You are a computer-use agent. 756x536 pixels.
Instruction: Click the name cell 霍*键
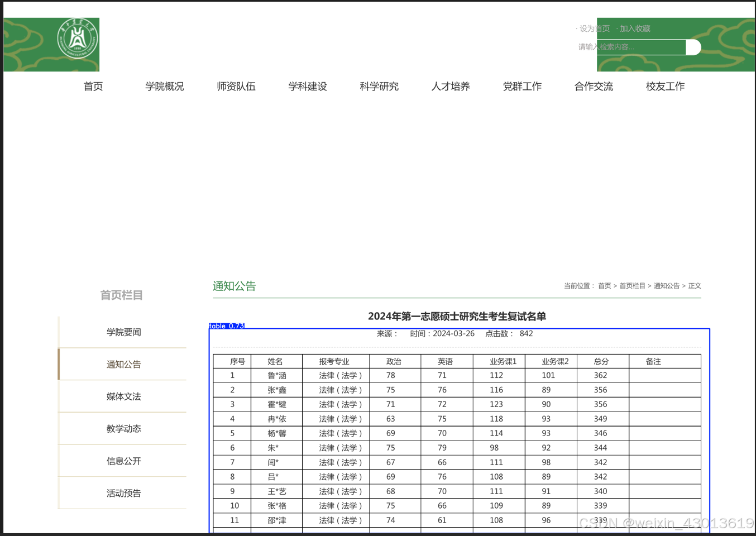[277, 405]
